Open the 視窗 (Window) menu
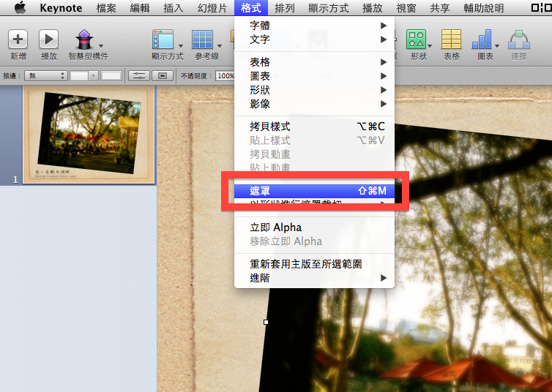The image size is (552, 392). [x=406, y=8]
